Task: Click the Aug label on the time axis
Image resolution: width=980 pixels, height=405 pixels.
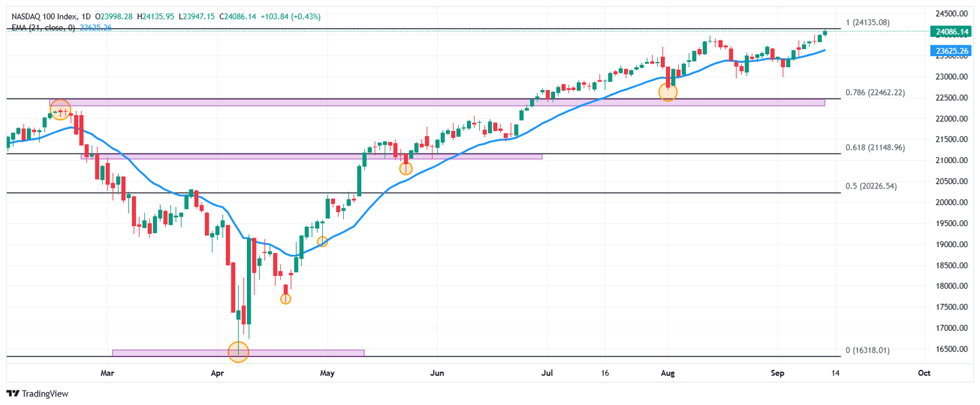Action: (667, 372)
